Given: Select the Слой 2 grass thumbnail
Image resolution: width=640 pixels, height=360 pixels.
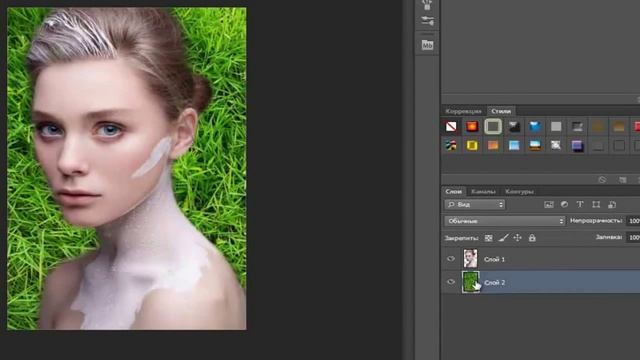Looking at the screenshot, I should coord(470,282).
